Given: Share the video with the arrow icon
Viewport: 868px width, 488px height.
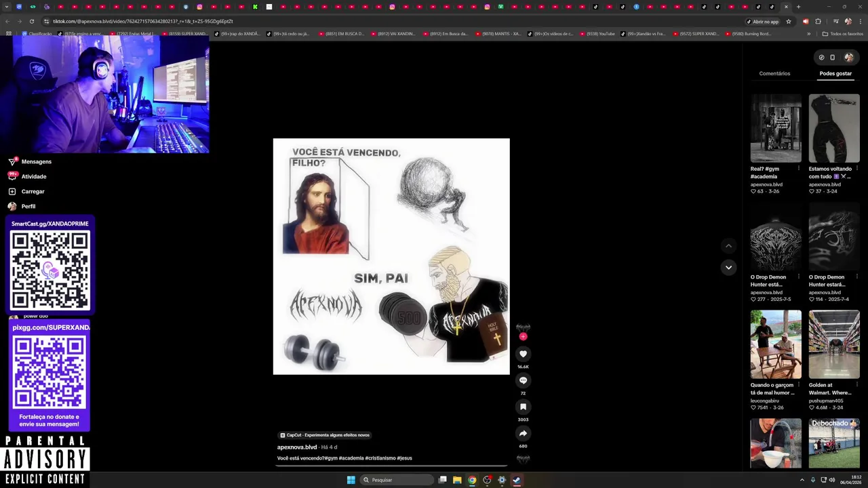Looking at the screenshot, I should click(523, 433).
